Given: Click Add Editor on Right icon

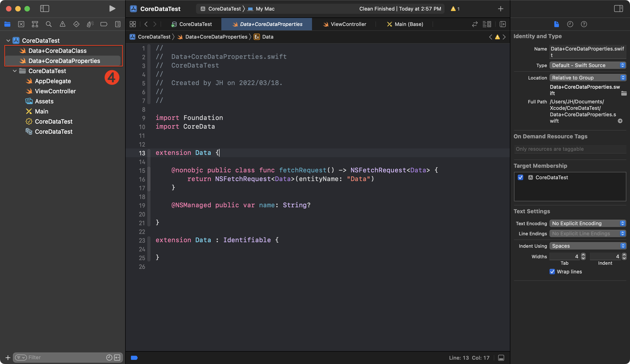Looking at the screenshot, I should pyautogui.click(x=503, y=24).
